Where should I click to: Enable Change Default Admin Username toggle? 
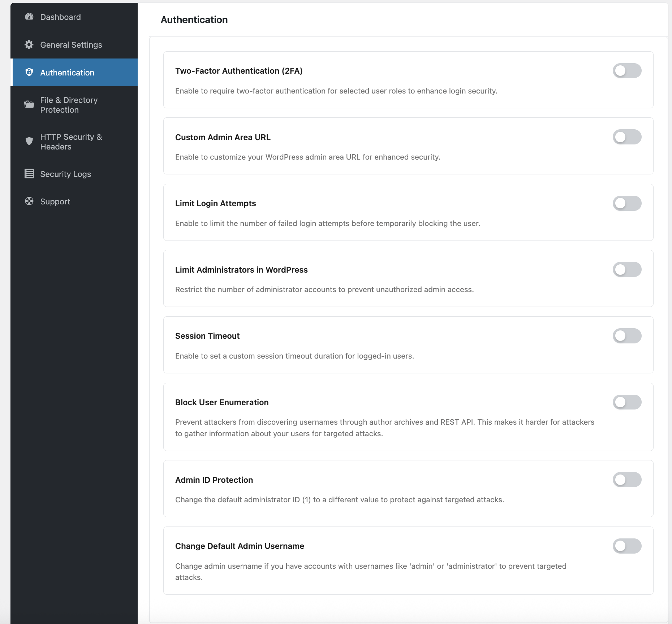627,546
